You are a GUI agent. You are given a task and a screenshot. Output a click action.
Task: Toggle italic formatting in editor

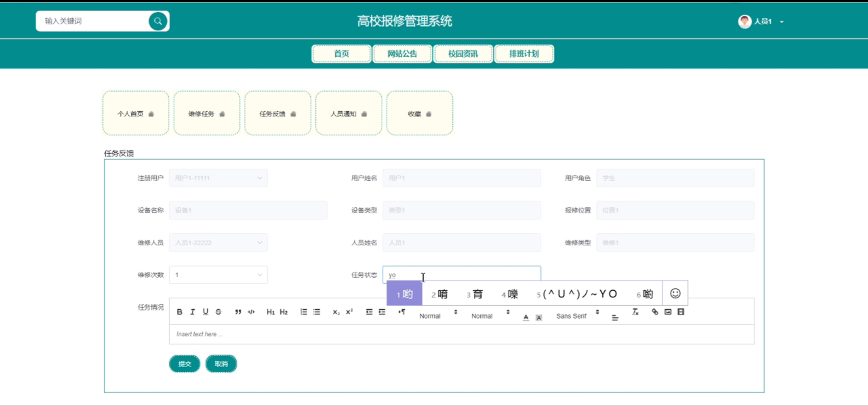point(193,312)
